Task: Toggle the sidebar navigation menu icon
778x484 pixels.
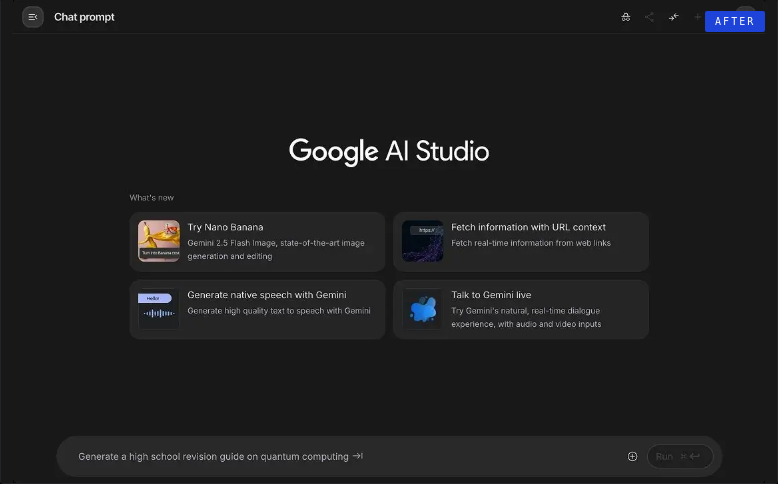Action: (33, 17)
